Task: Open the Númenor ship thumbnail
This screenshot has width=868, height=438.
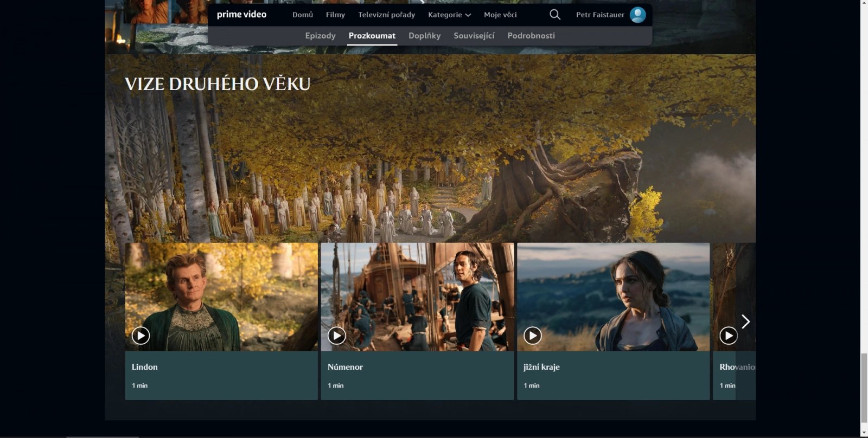Action: pyautogui.click(x=417, y=297)
